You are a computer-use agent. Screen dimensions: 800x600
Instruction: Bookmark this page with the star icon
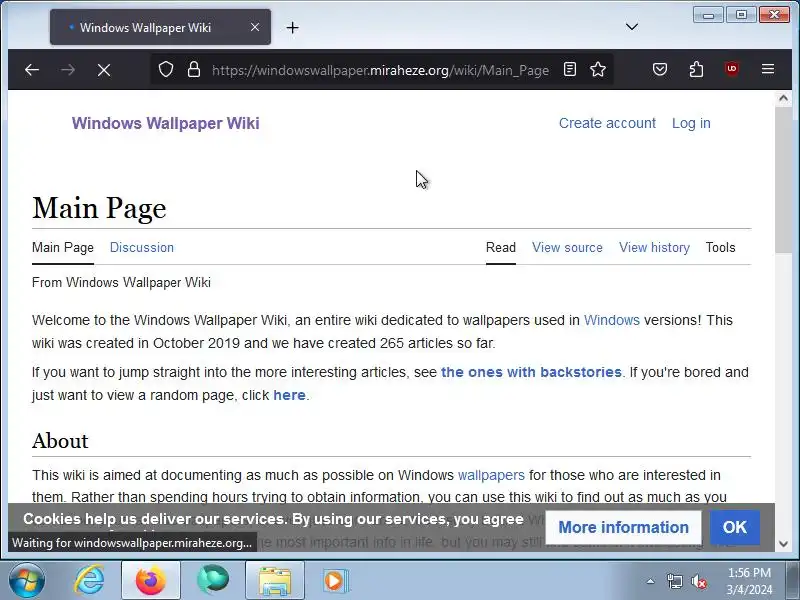598,69
